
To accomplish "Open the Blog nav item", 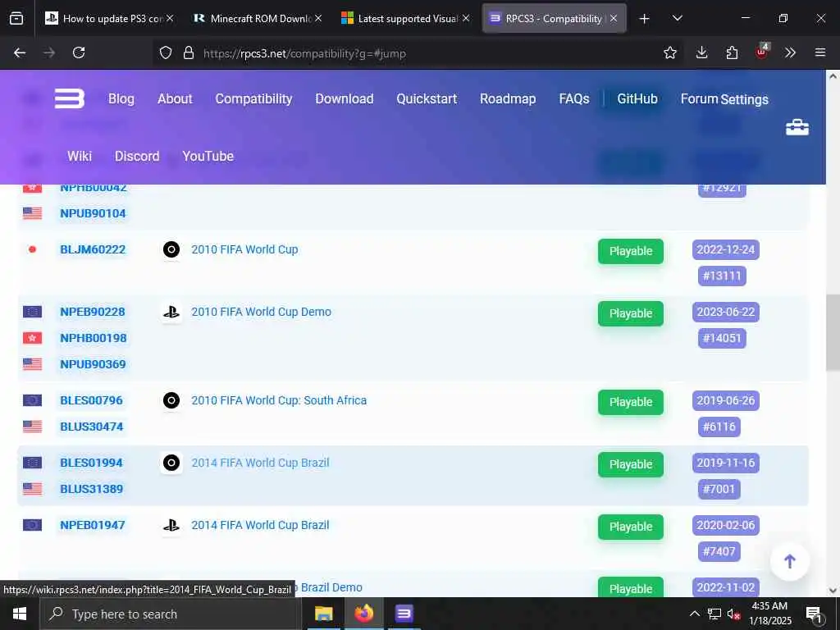I will pyautogui.click(x=121, y=98).
